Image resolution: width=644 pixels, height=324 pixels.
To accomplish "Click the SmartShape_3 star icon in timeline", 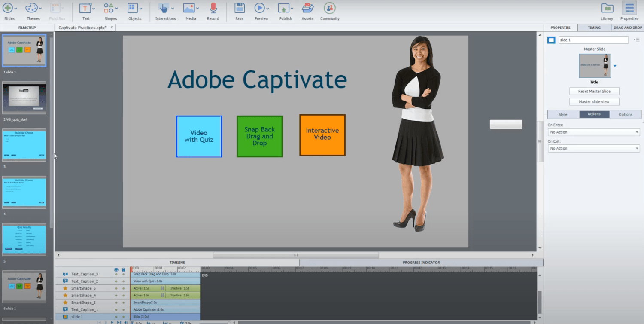I will click(65, 303).
